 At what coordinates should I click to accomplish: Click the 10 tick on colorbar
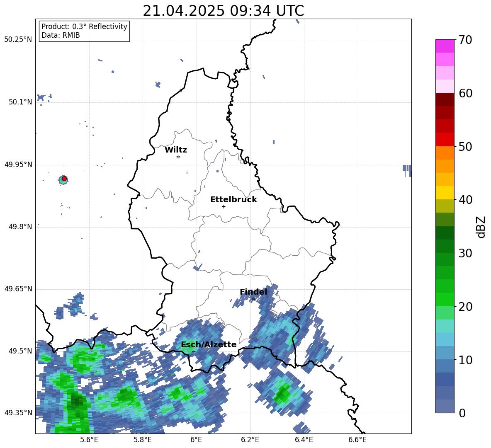click(465, 360)
